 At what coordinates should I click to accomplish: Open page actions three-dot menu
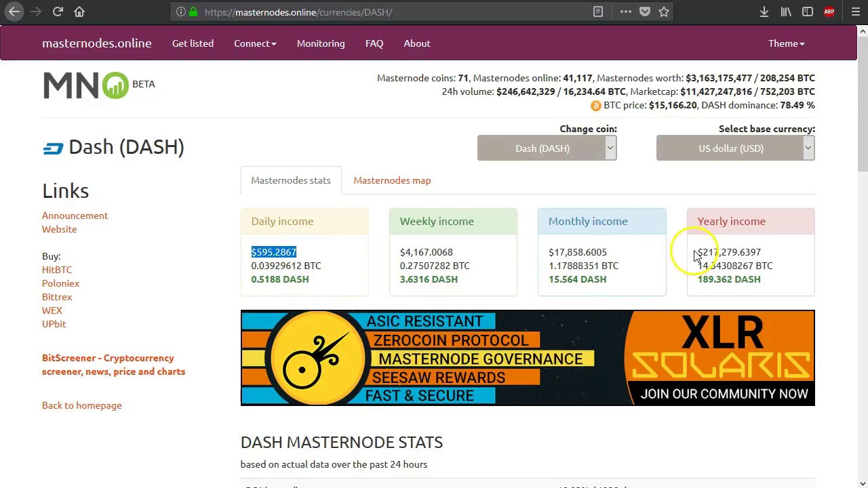[x=625, y=12]
